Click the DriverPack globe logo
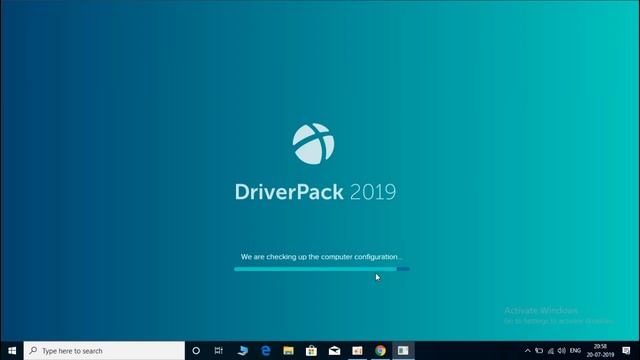The width and height of the screenshot is (640, 360). 313,144
